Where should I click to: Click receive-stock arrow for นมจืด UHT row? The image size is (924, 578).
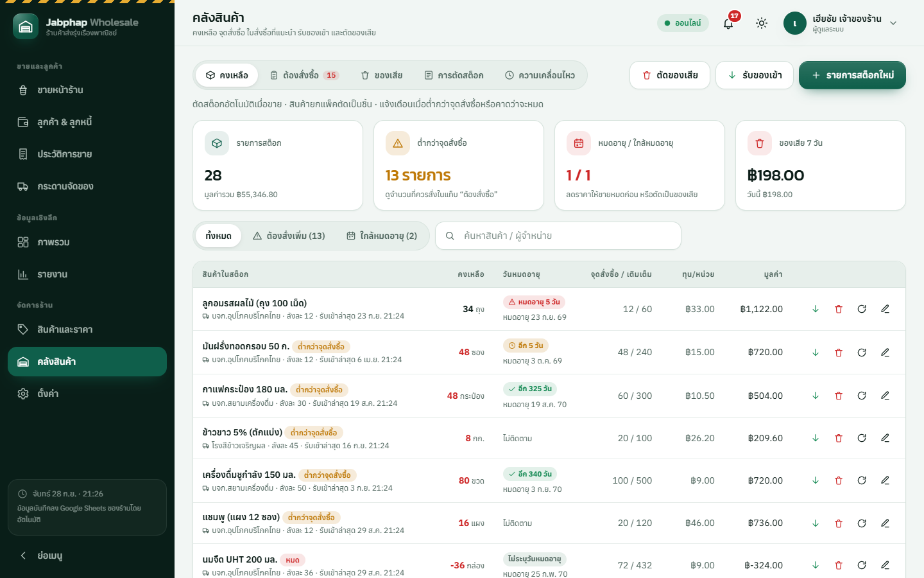816,565
